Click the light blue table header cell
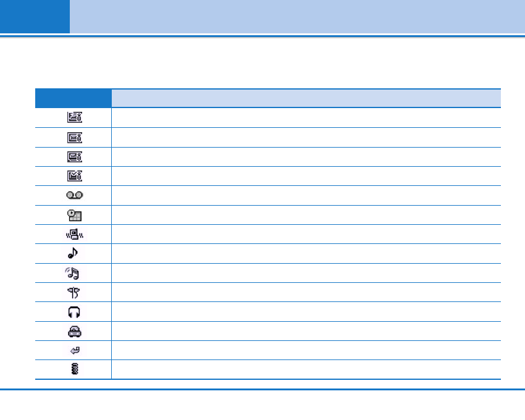 pyautogui.click(x=306, y=98)
